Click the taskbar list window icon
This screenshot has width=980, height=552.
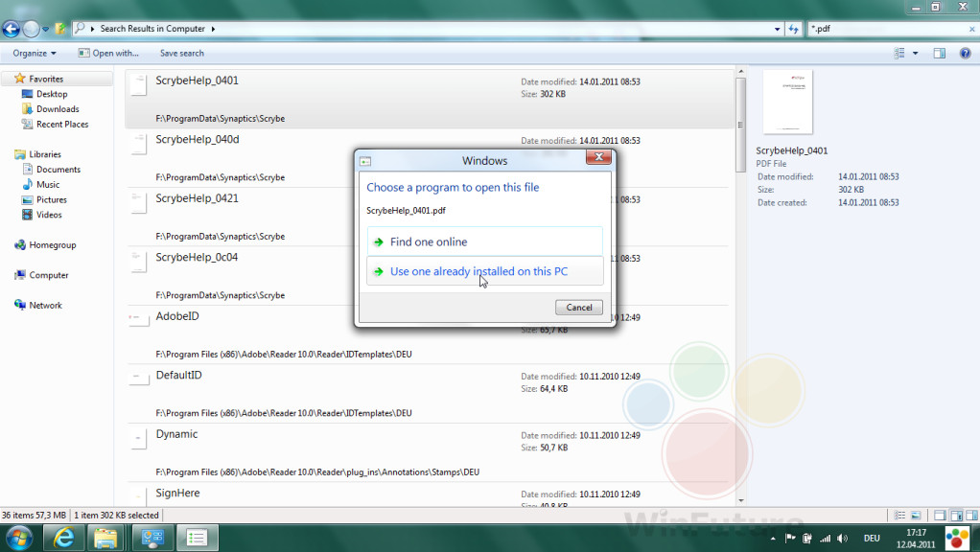tap(197, 538)
